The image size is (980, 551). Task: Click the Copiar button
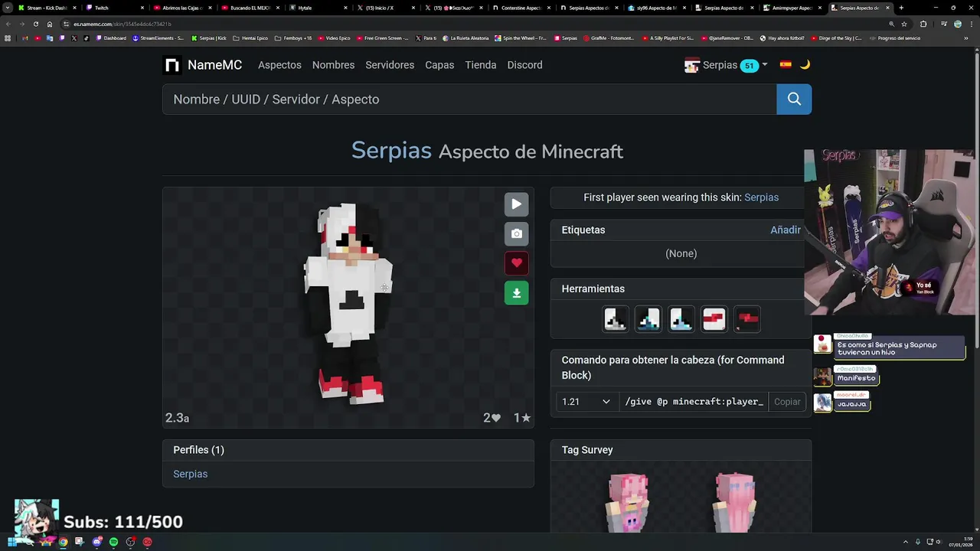pyautogui.click(x=787, y=402)
